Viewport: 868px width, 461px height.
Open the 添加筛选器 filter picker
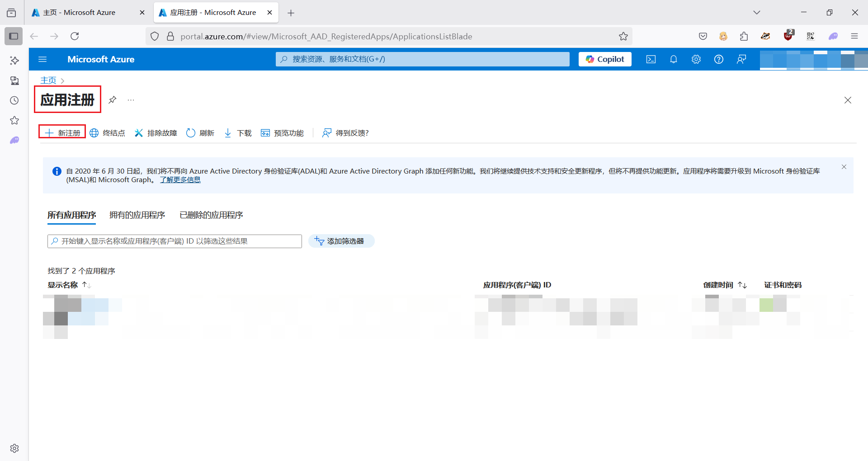[341, 241]
